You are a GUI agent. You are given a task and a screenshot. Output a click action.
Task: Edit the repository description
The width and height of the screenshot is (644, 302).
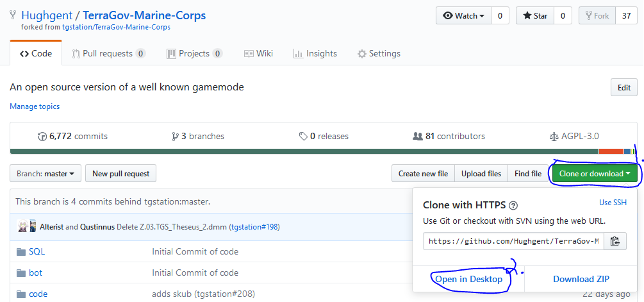pyautogui.click(x=624, y=87)
